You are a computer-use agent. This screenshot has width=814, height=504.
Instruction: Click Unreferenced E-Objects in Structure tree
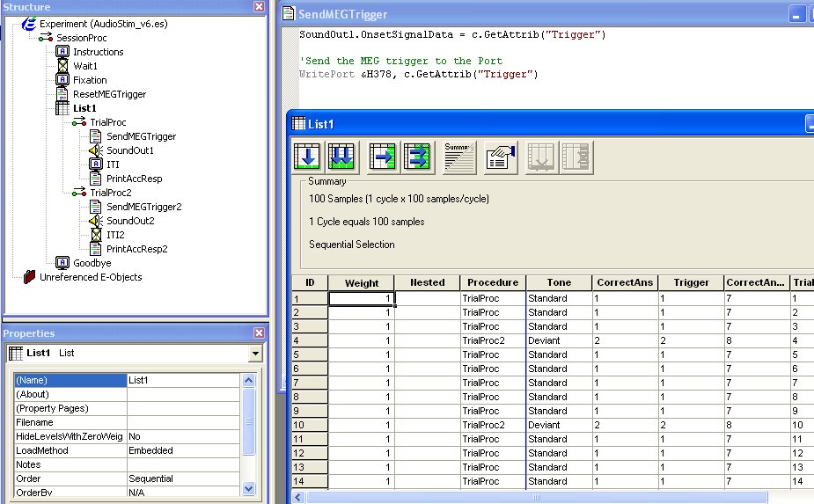[x=90, y=277]
